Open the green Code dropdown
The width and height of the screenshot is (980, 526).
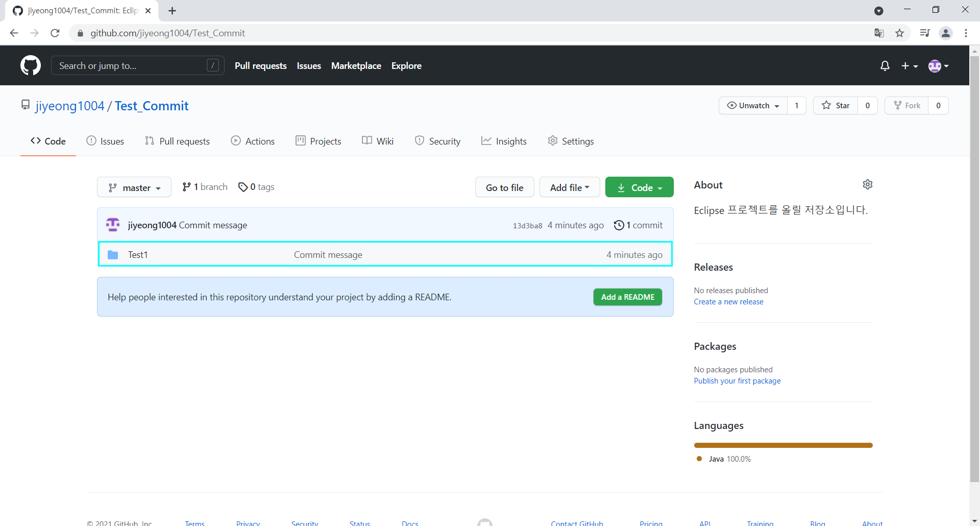coord(640,187)
